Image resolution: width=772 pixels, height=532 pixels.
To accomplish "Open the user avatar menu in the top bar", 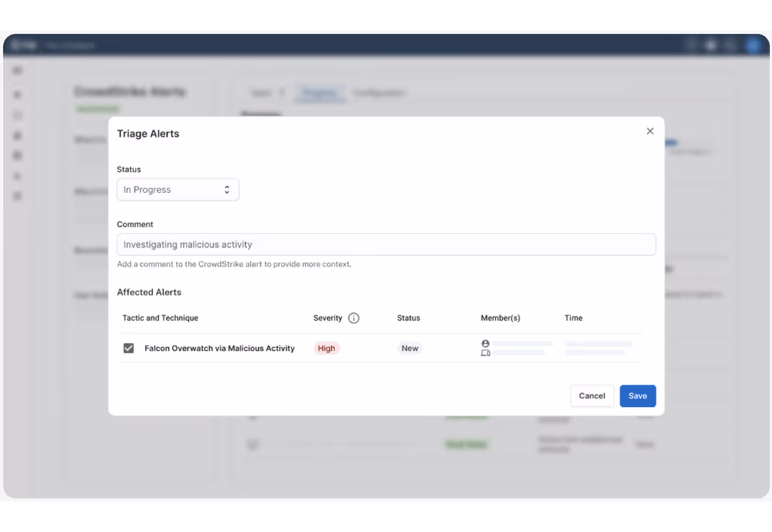I will coord(754,45).
